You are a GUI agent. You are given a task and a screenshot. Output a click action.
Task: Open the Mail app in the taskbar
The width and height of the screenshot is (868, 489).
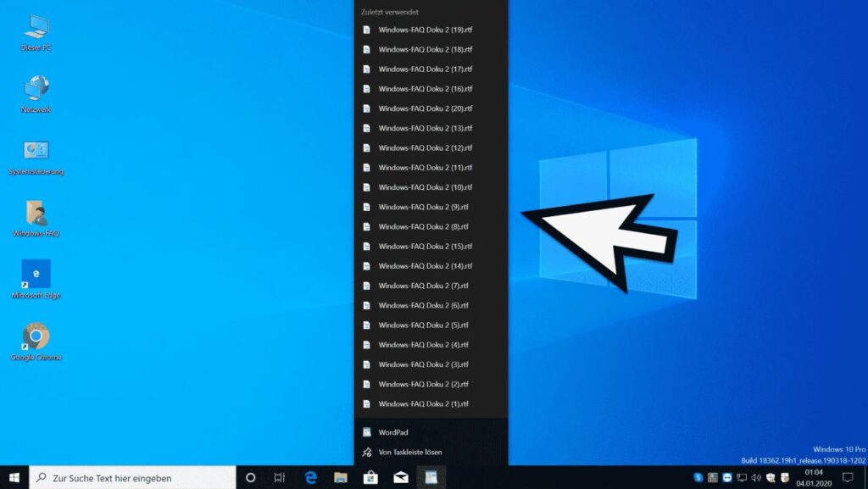(400, 478)
